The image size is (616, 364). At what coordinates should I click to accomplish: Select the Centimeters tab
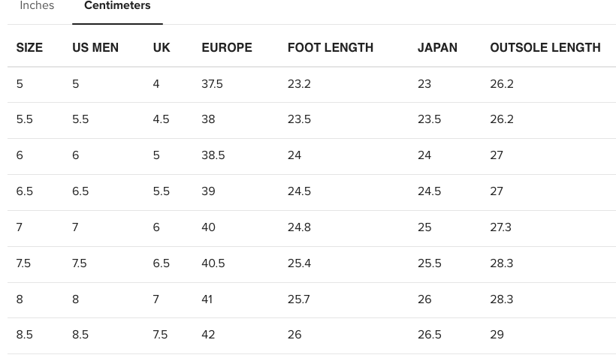[x=117, y=7]
